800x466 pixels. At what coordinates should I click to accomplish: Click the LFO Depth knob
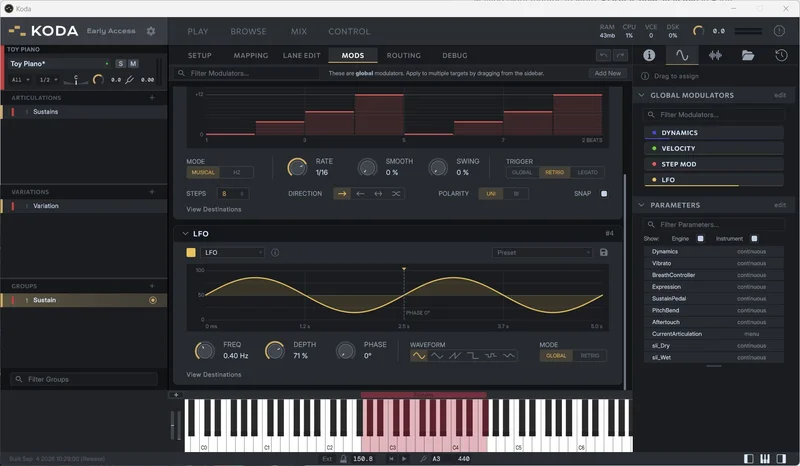[x=274, y=351]
